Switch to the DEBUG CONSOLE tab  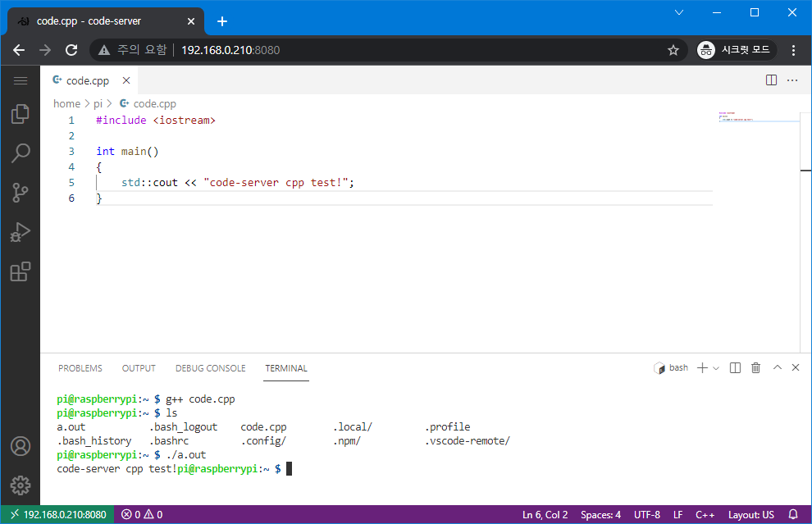(x=210, y=368)
